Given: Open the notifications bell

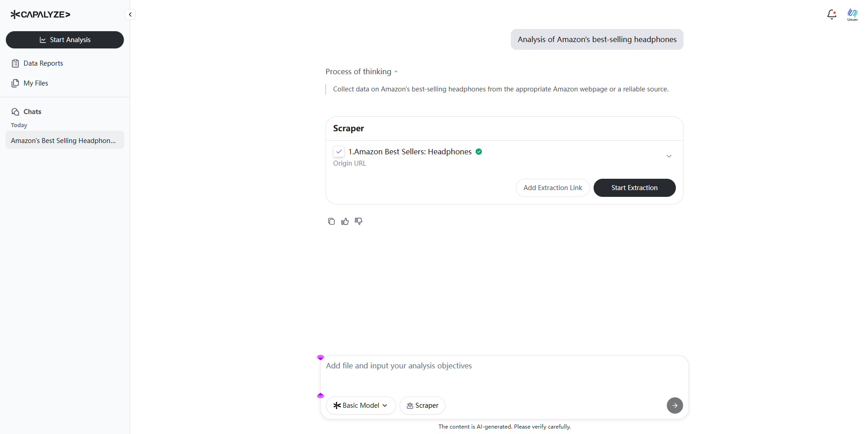Looking at the screenshot, I should click(x=831, y=14).
